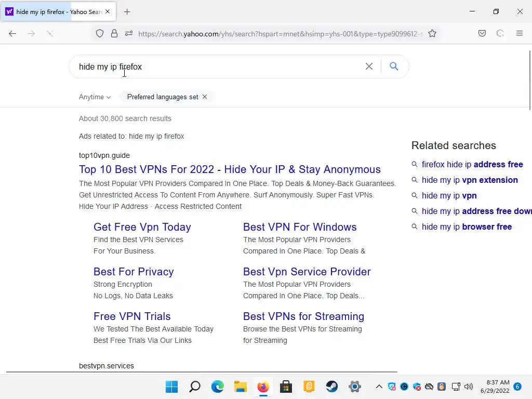Screen dimensions: 532x399
Task: Submit search with the magnifier button
Action: pyautogui.click(x=394, y=66)
